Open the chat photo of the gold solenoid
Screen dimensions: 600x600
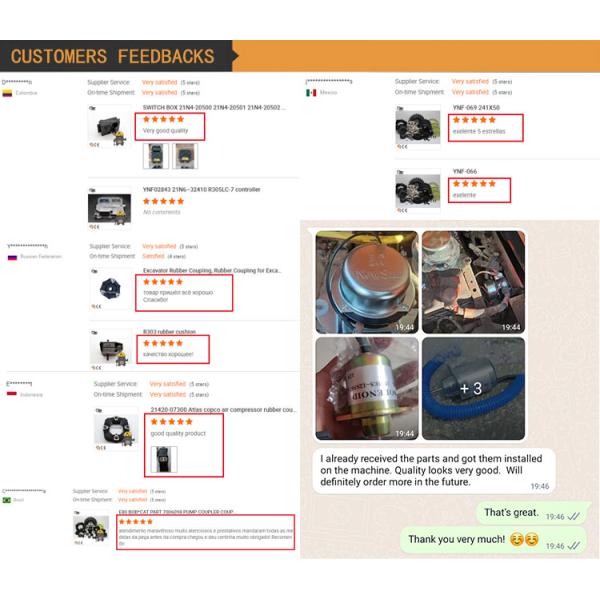367,388
